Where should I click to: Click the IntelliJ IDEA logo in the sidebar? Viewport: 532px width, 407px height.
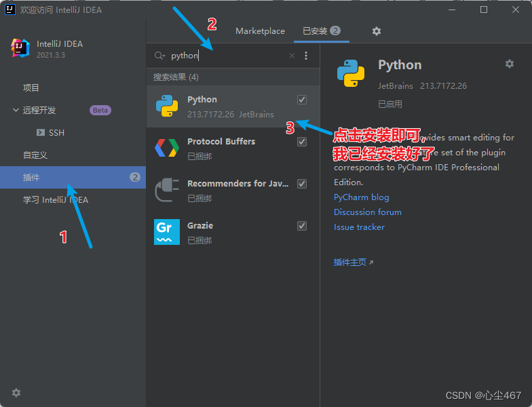point(20,48)
